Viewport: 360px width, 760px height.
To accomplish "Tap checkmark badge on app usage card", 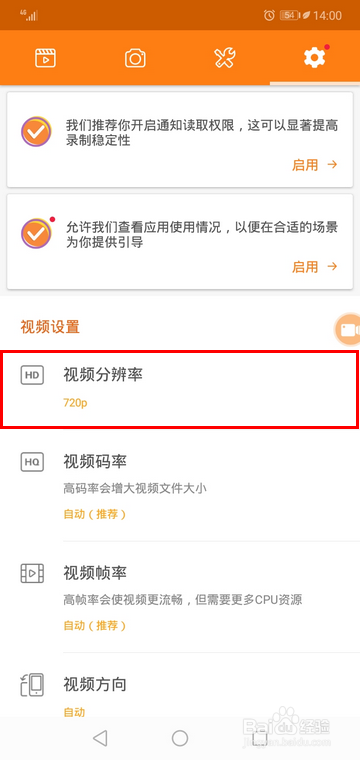I will click(x=36, y=233).
